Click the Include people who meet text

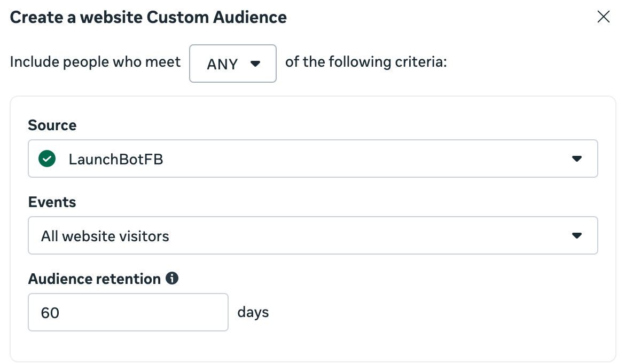point(96,62)
